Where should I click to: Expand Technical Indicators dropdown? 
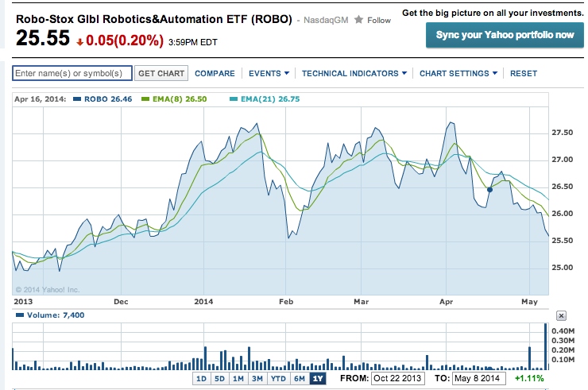point(354,74)
